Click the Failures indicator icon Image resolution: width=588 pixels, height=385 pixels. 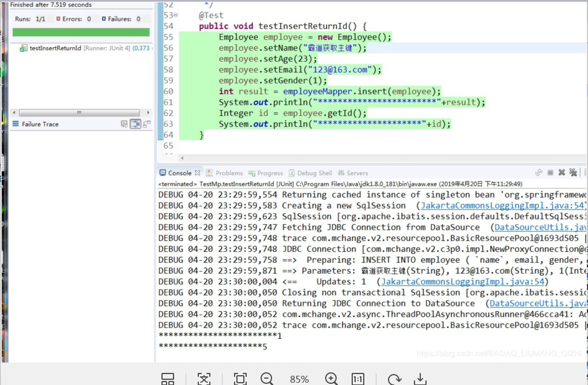click(x=104, y=19)
